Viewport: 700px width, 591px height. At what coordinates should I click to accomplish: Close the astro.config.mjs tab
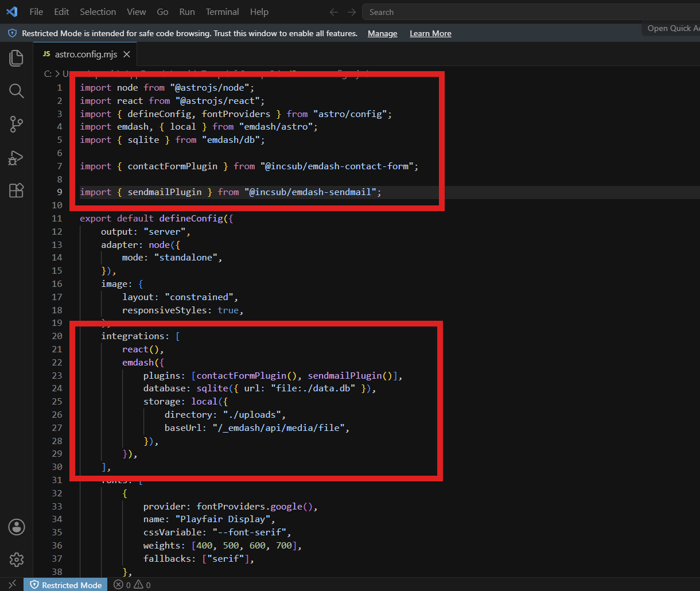click(x=127, y=55)
